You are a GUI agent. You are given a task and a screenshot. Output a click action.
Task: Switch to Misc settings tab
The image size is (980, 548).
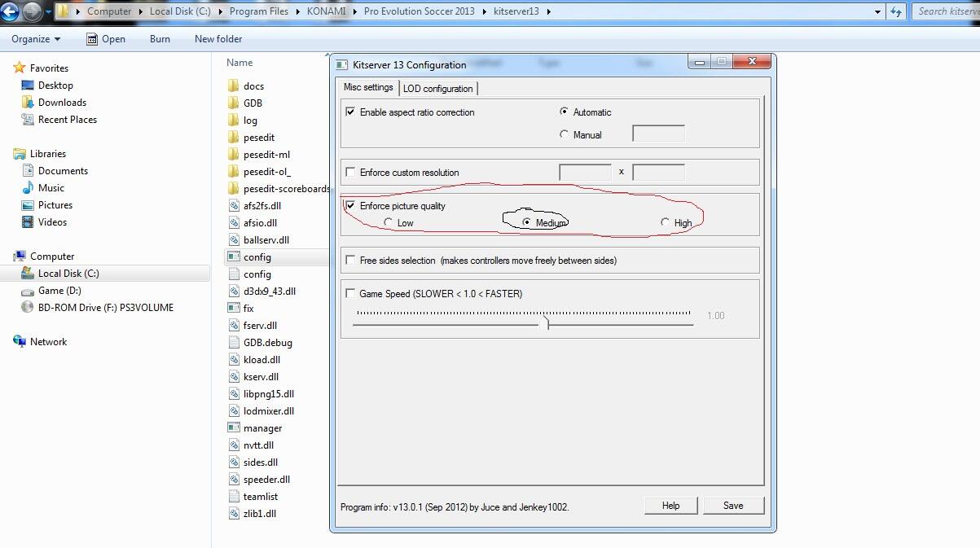[x=368, y=87]
